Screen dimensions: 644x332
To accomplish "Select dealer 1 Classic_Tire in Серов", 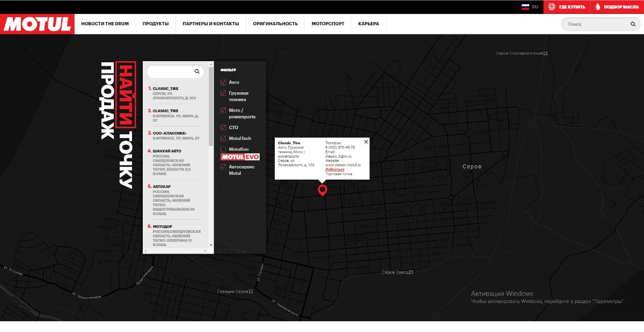I will click(174, 93).
